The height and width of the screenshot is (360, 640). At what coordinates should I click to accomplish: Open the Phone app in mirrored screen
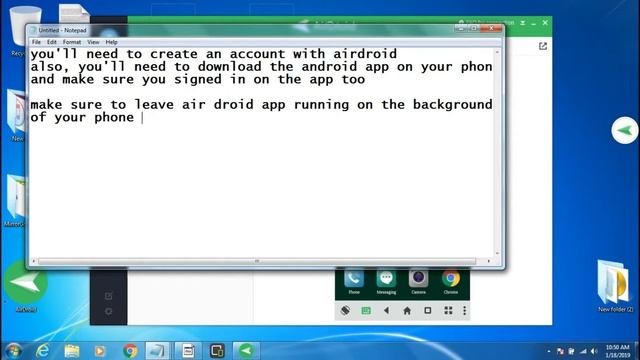point(354,282)
